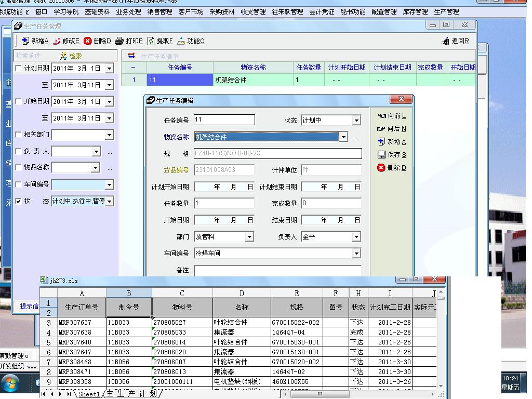The height and width of the screenshot is (399, 532).
Task: Enable the 计划日期 filter checkbox
Action: [x=19, y=68]
